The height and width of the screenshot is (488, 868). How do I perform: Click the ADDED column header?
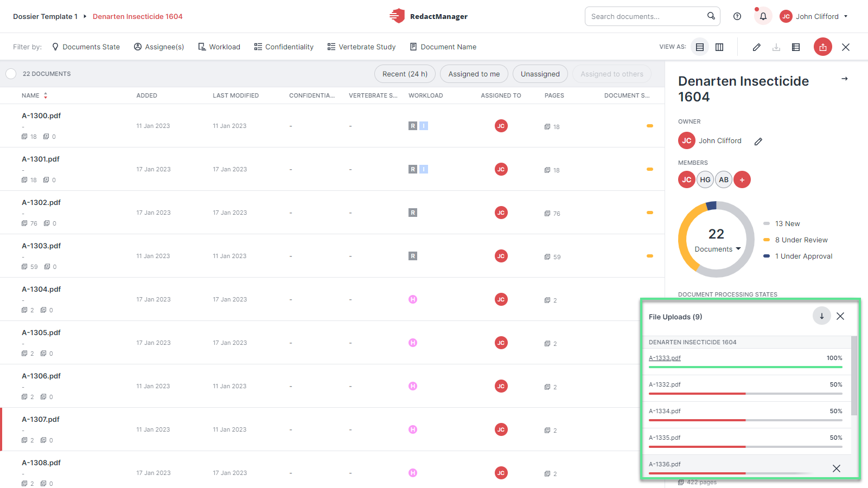tap(146, 95)
